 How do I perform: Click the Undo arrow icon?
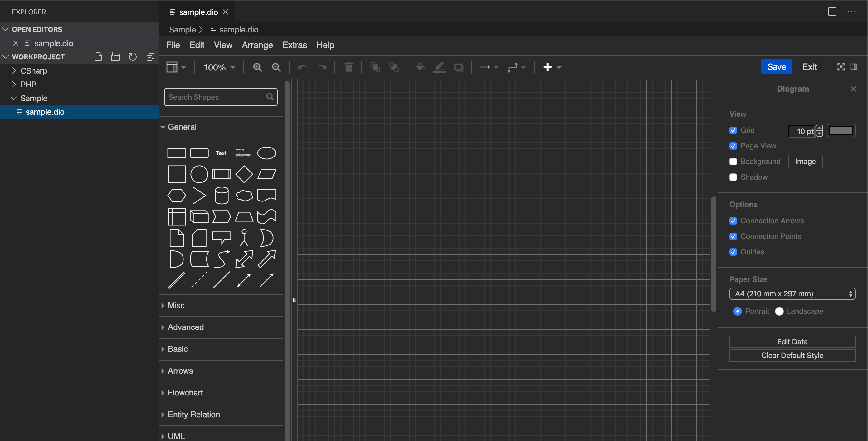tap(303, 67)
